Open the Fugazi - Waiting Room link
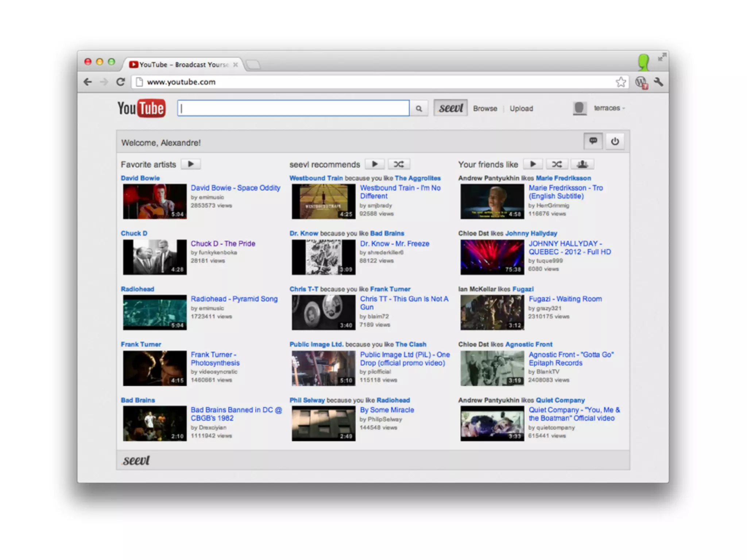The image size is (747, 560). click(x=565, y=299)
